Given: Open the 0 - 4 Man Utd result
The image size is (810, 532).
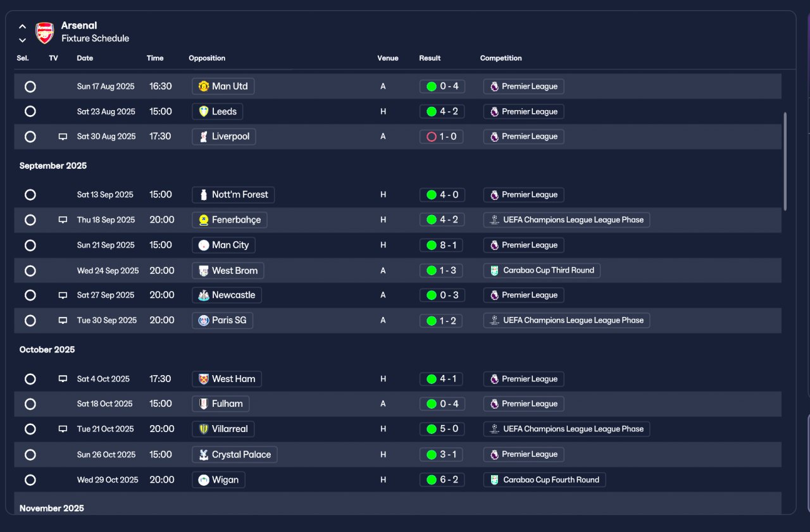Looking at the screenshot, I should point(442,86).
